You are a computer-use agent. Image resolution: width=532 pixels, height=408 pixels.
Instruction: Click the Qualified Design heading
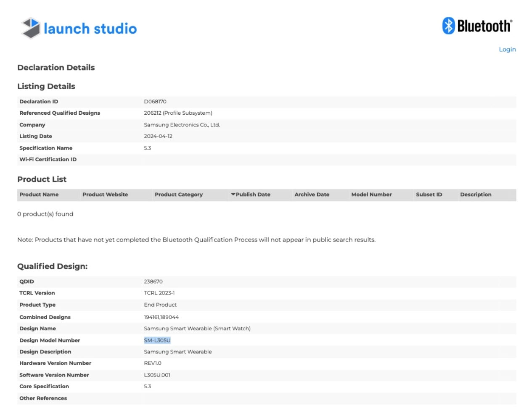coord(53,266)
